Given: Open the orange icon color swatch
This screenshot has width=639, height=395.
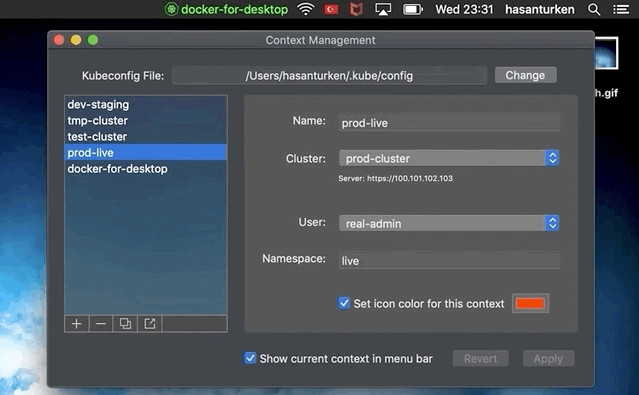Looking at the screenshot, I should pos(530,303).
